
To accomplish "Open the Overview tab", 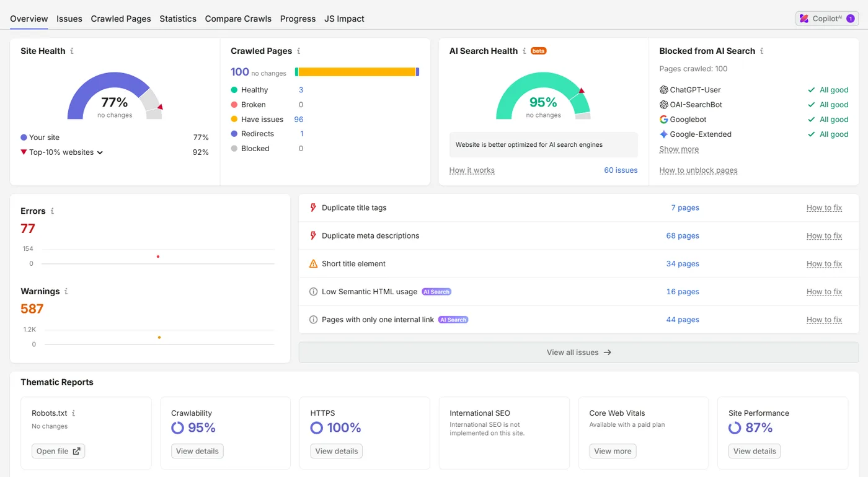I will click(x=29, y=19).
